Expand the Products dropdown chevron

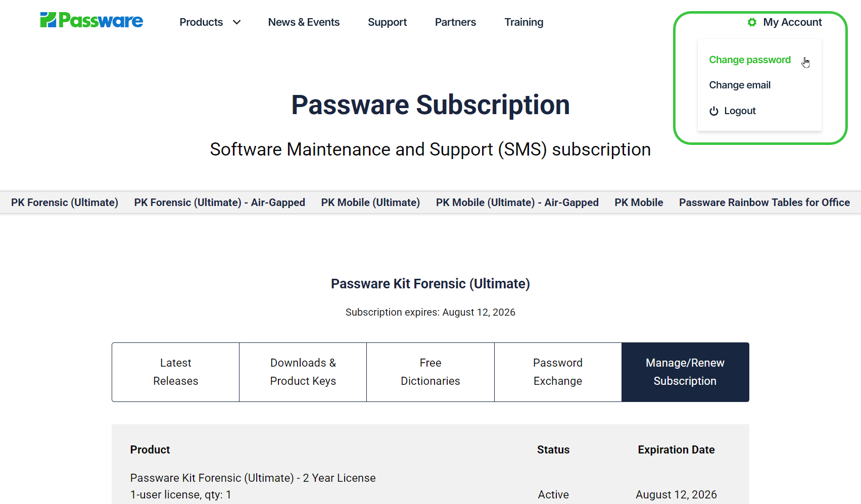tap(236, 22)
